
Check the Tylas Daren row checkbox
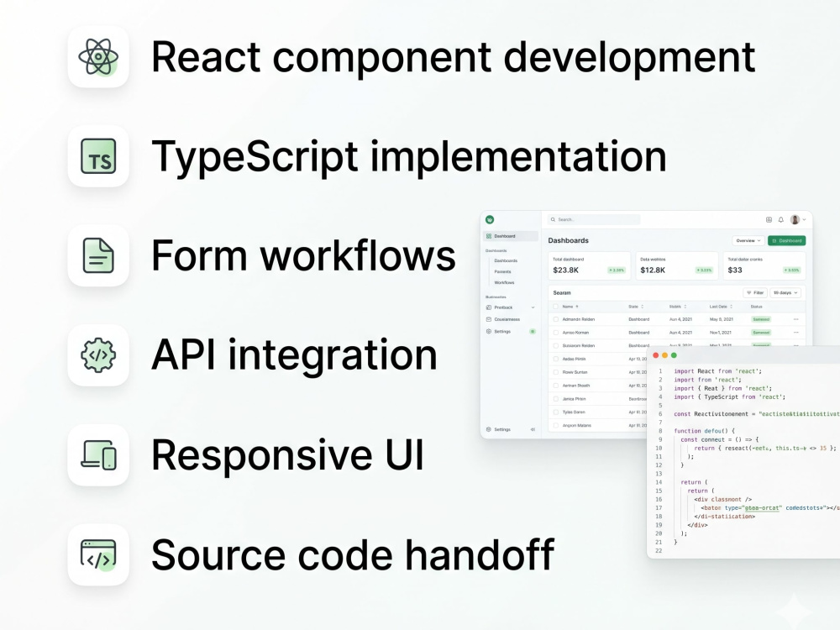[555, 412]
